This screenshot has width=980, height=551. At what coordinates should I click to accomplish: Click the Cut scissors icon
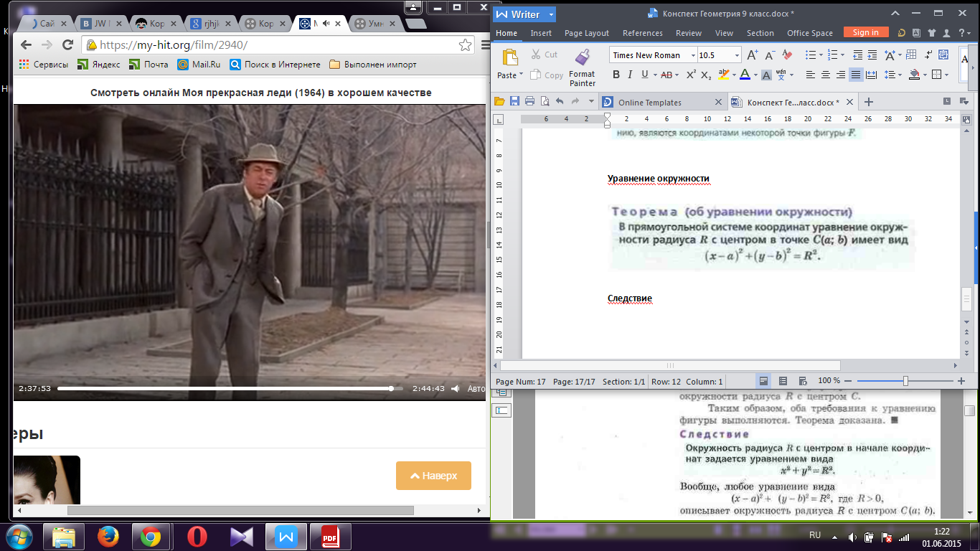535,55
